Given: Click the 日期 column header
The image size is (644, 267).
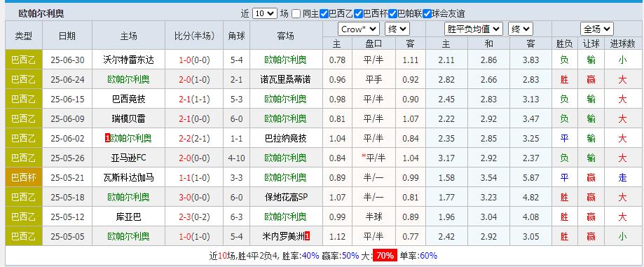Looking at the screenshot, I should tap(67, 36).
